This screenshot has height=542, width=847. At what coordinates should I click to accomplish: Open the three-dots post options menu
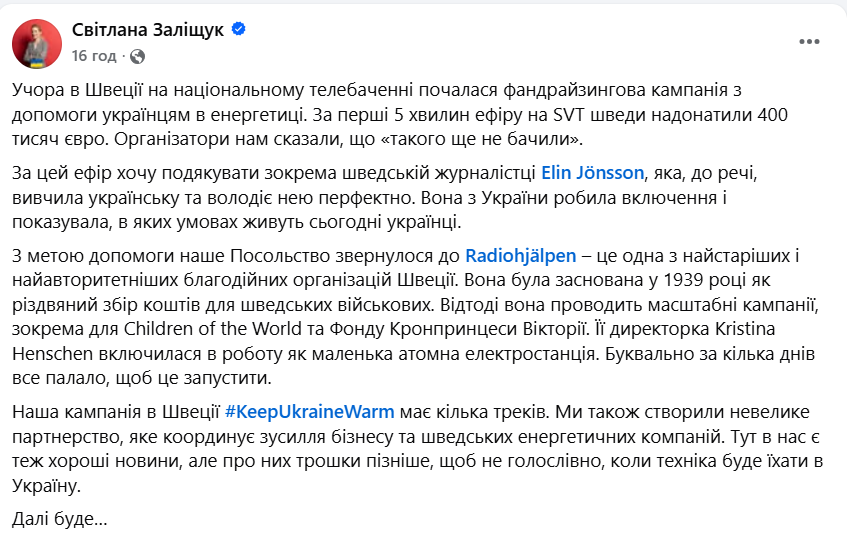(x=808, y=42)
